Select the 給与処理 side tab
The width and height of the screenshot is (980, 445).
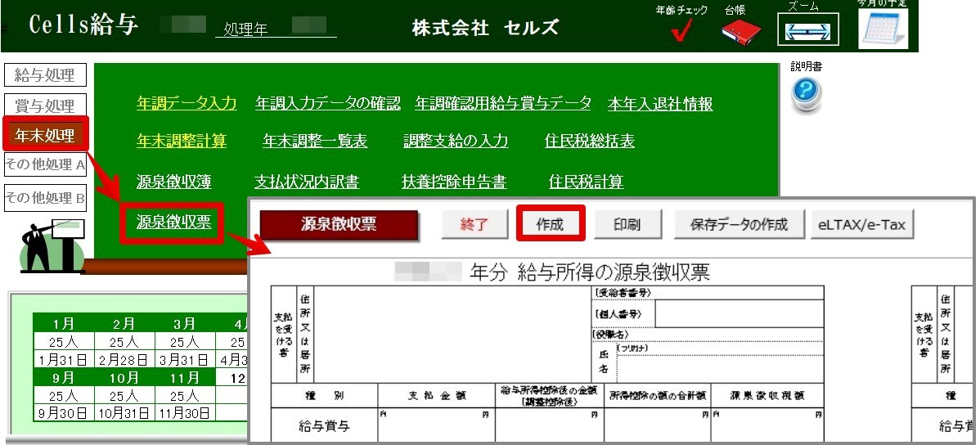click(x=45, y=75)
